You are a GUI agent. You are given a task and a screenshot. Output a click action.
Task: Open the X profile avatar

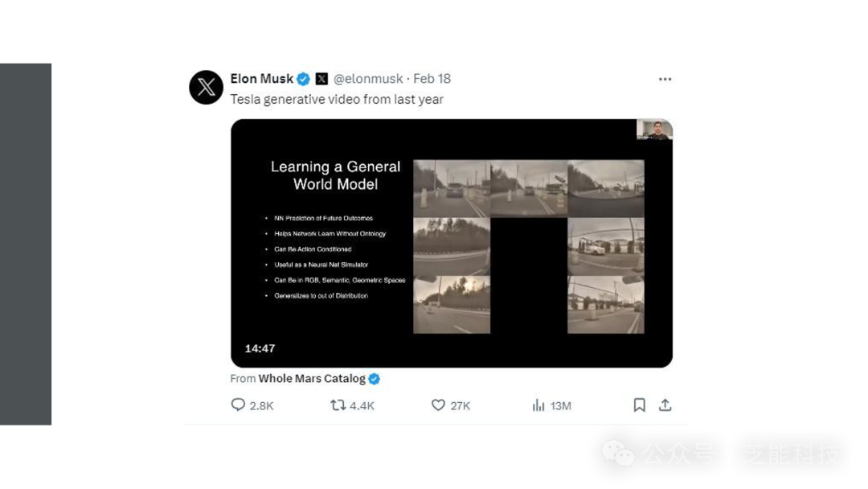206,87
